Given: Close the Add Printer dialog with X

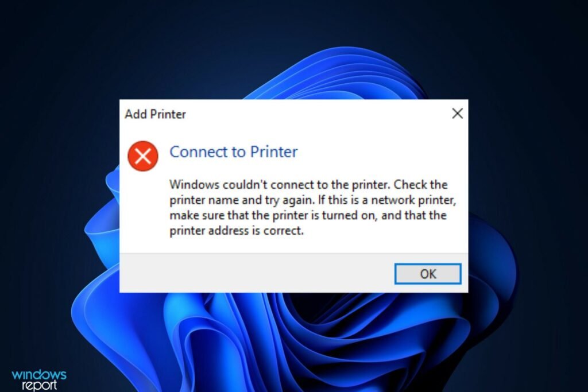Looking at the screenshot, I should pyautogui.click(x=457, y=114).
